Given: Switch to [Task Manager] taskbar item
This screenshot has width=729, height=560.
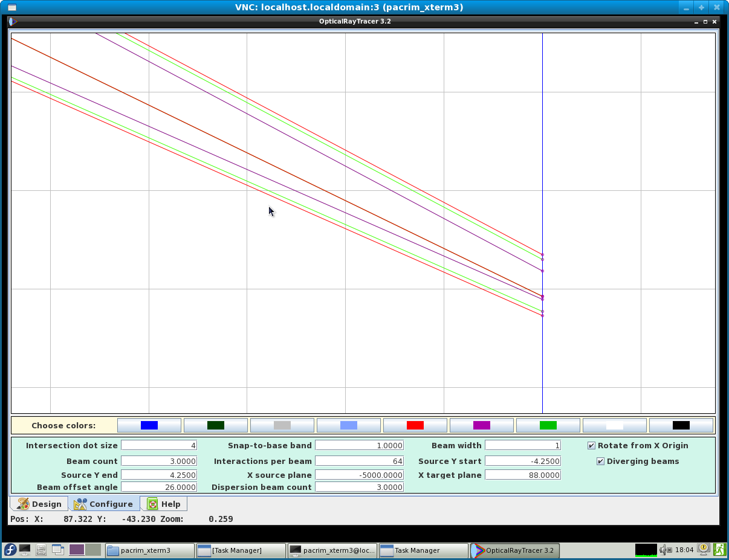Looking at the screenshot, I should (241, 550).
